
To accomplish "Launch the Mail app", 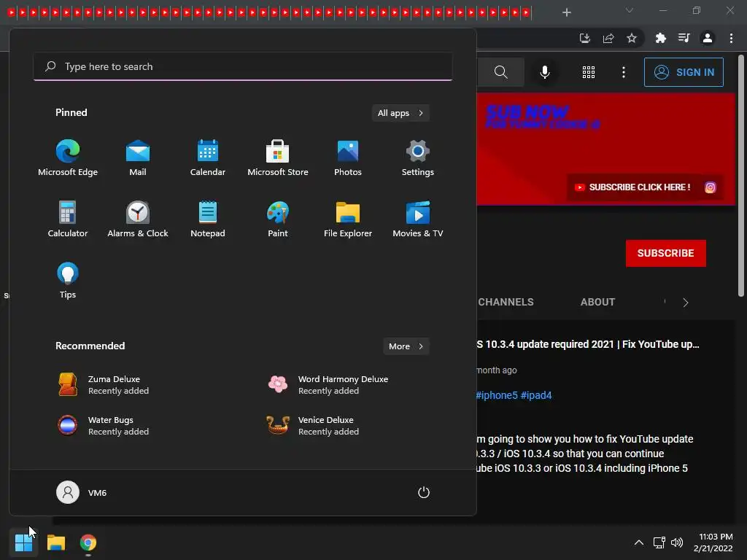I will coord(138,158).
